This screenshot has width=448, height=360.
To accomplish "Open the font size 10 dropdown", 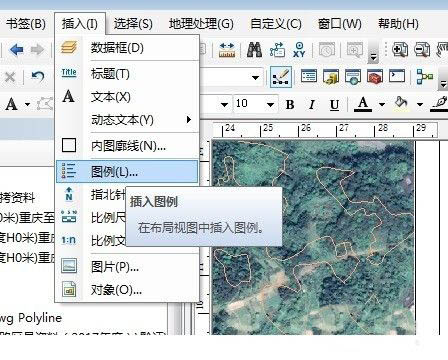I will click(x=270, y=105).
